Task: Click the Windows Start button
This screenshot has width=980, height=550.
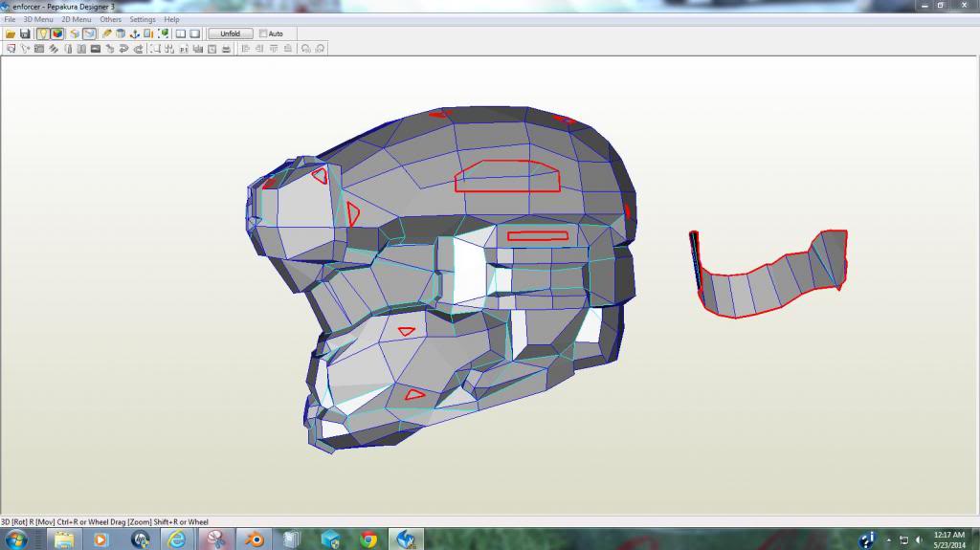Action: 16,539
